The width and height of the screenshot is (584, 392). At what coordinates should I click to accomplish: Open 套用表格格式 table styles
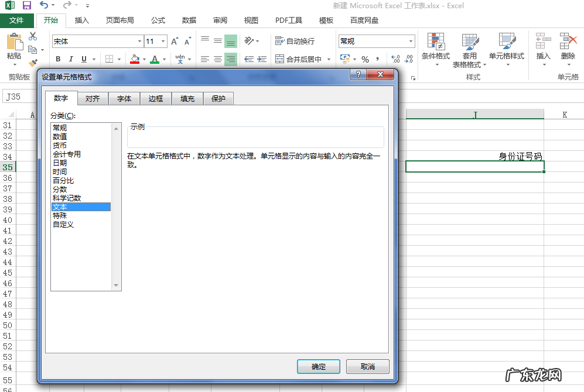(x=469, y=50)
